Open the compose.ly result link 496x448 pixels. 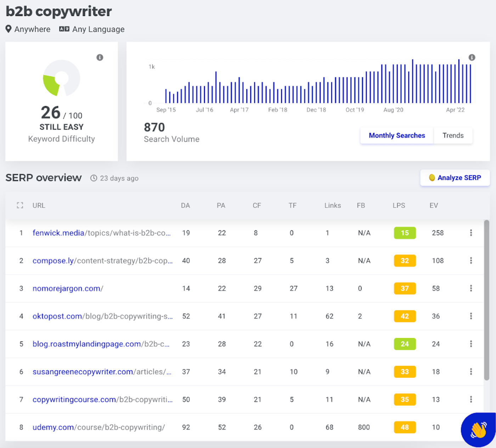[103, 261]
